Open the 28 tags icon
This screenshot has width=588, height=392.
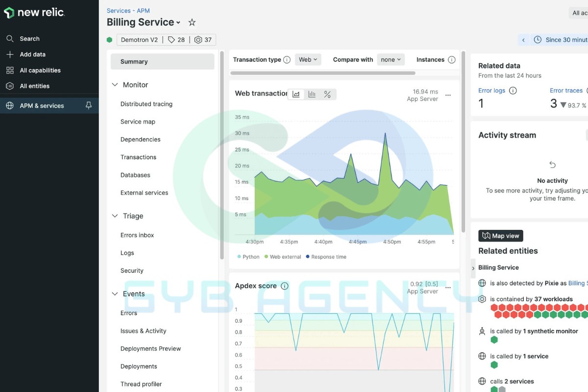tap(171, 40)
